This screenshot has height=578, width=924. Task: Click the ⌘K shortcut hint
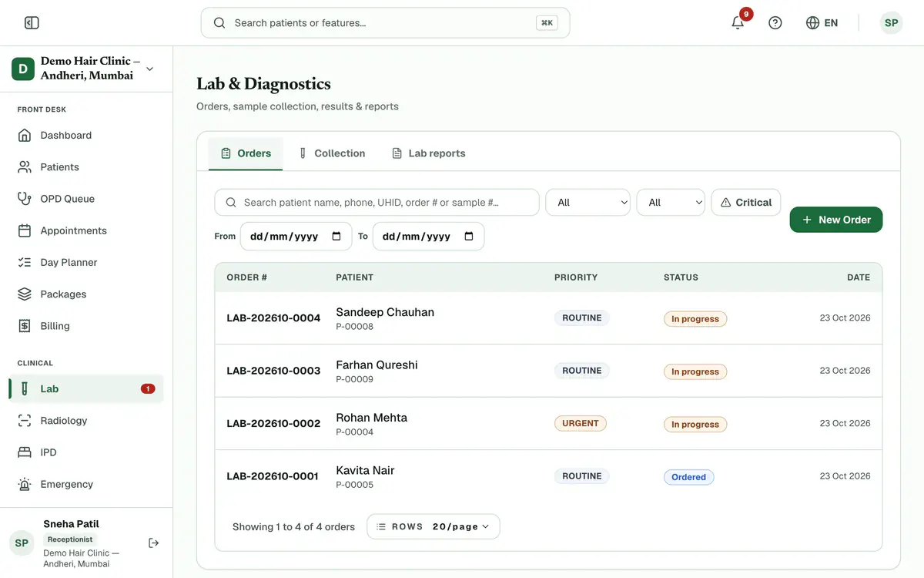pos(547,23)
